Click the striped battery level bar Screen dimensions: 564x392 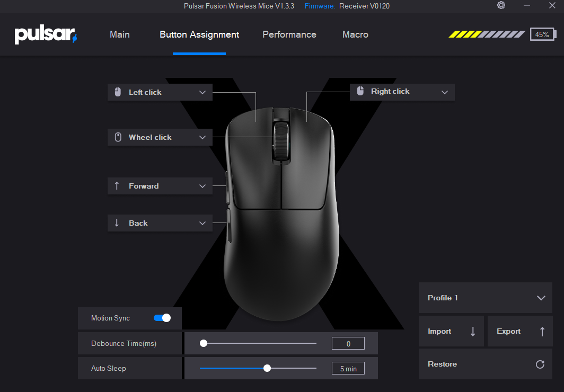click(487, 34)
